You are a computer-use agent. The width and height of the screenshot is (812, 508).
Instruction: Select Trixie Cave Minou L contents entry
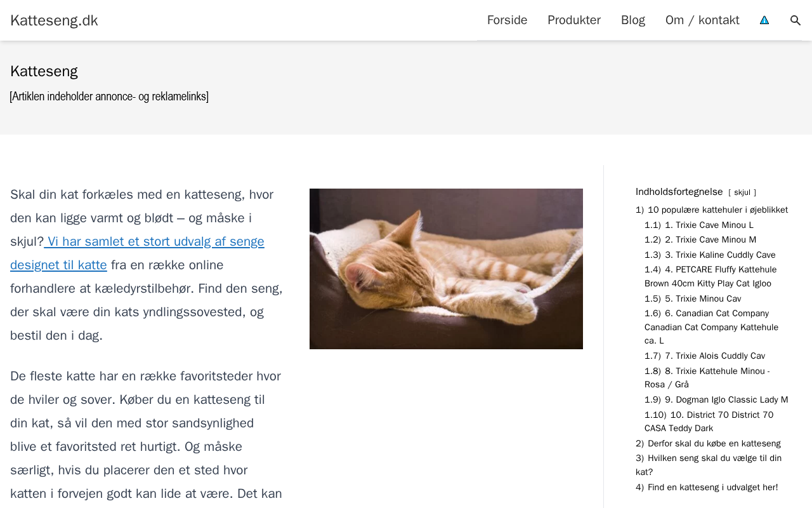tap(699, 225)
